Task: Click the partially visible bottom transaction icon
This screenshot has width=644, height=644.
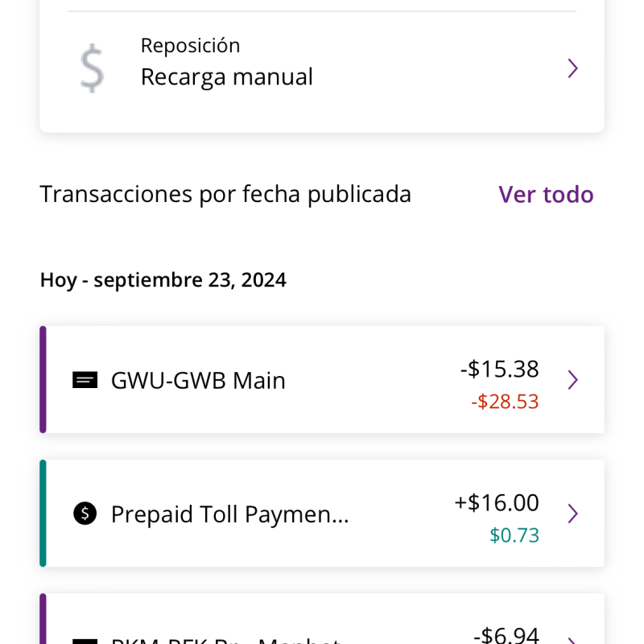Action: 85,641
